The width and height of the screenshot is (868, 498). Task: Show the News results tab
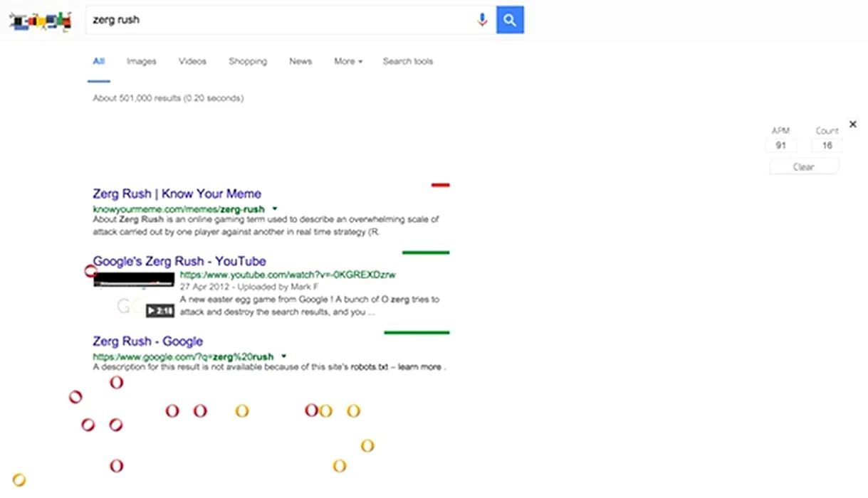300,61
